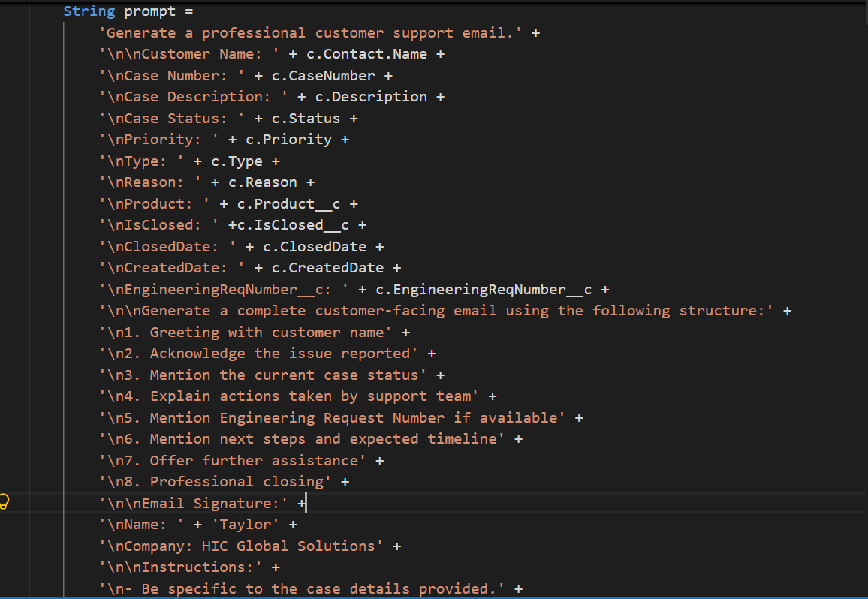The width and height of the screenshot is (868, 599).
Task: Click 'c.Contact.Name' in the code
Action: coord(366,54)
